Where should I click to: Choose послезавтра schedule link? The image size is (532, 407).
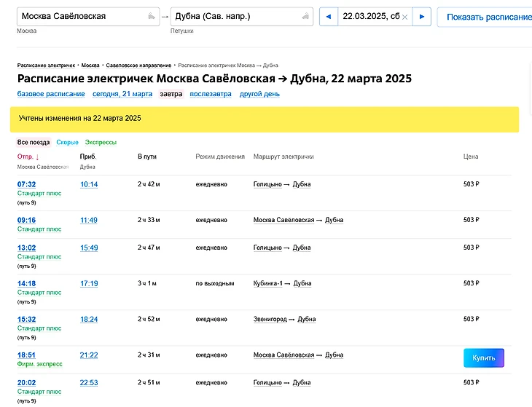tap(211, 94)
